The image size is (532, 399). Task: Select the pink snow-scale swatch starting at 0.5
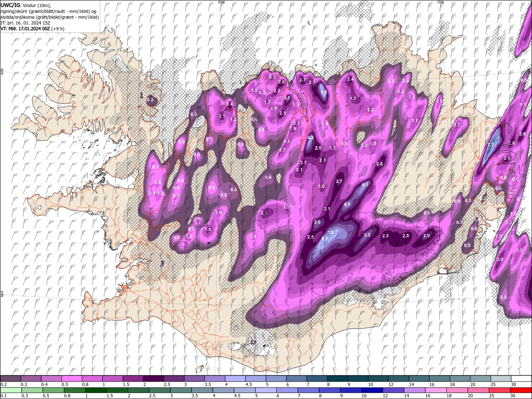(71, 379)
